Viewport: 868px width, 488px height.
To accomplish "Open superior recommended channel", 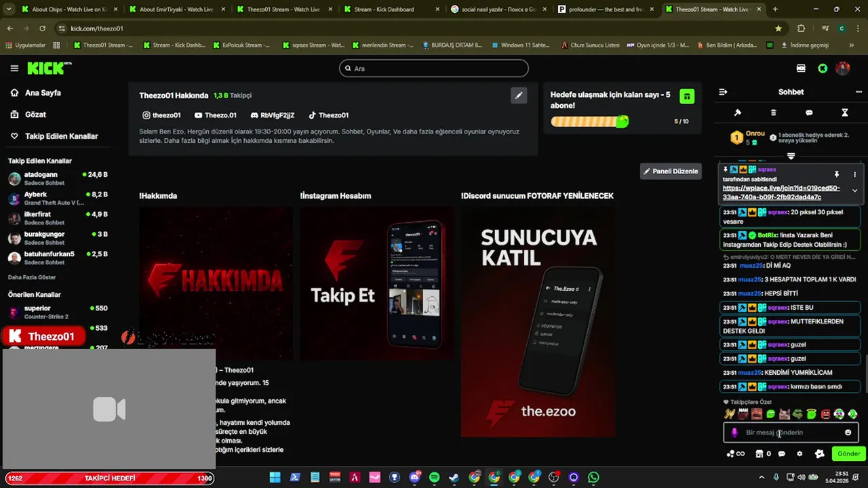I will coord(58,312).
